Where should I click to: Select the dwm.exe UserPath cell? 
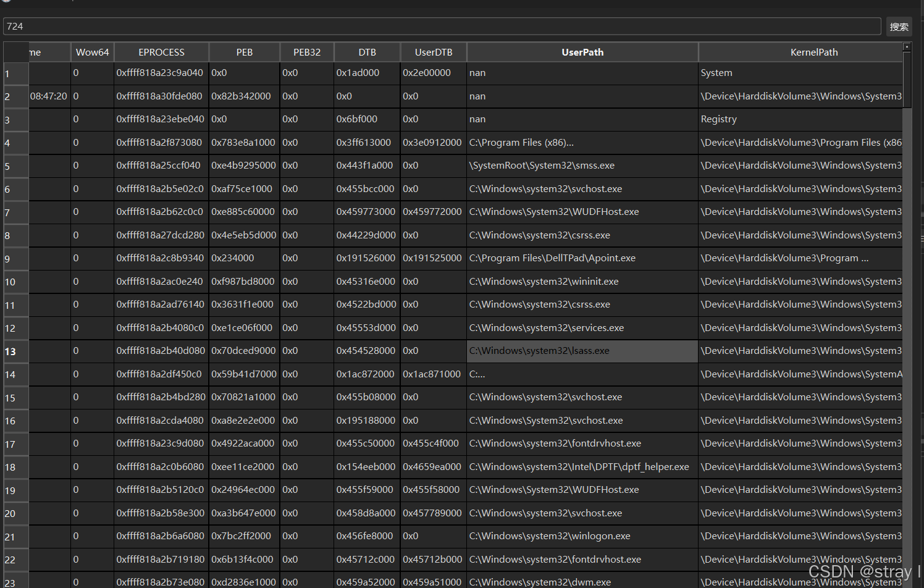pyautogui.click(x=582, y=581)
